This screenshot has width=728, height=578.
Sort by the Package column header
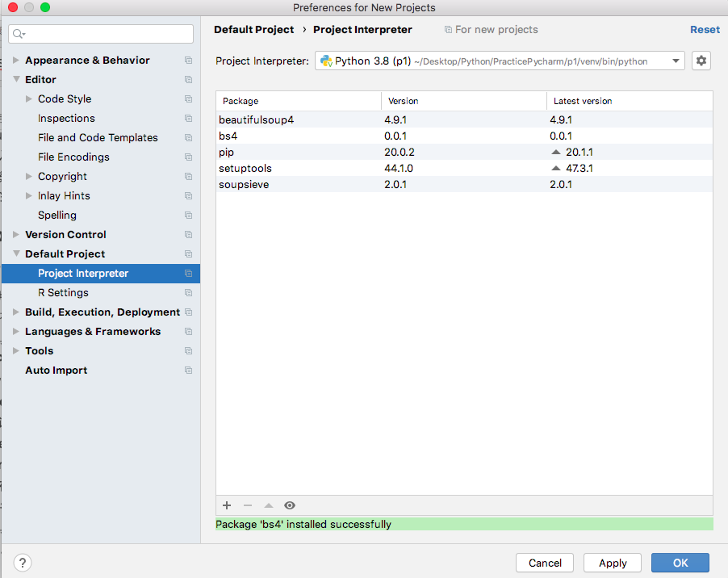[x=299, y=101]
